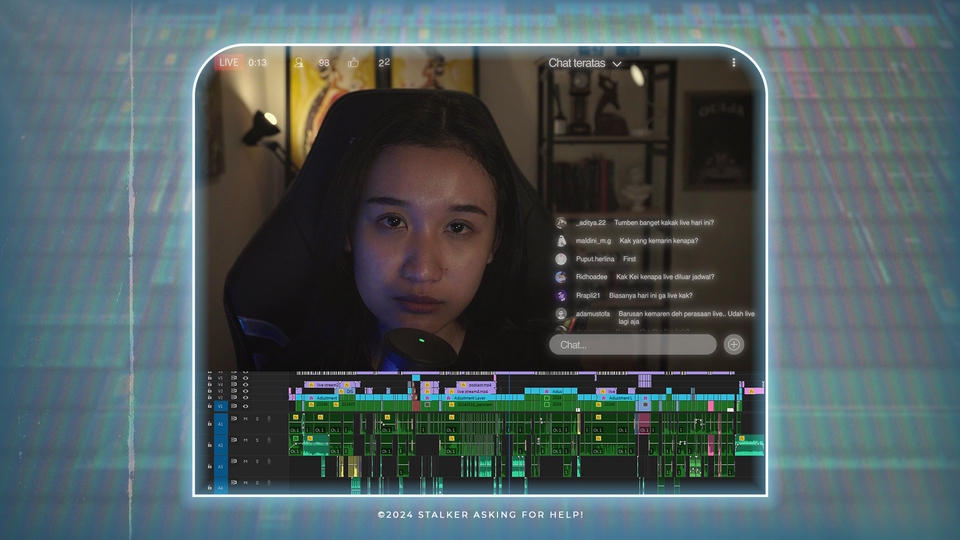Toggle V3 track visibility eye
Viewport: 960px width, 540px height.
pos(246,391)
